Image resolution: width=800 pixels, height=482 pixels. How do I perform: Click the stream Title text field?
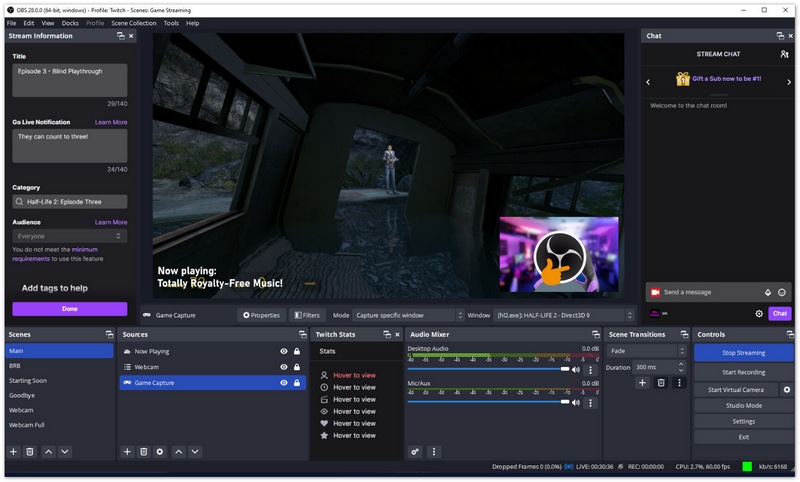tap(70, 80)
